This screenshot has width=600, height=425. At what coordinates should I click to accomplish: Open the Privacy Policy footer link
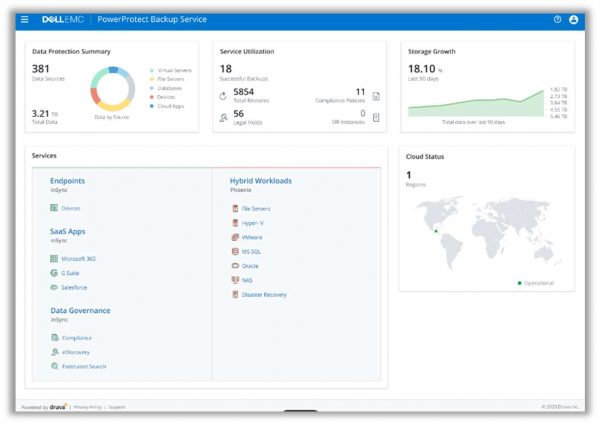point(88,407)
